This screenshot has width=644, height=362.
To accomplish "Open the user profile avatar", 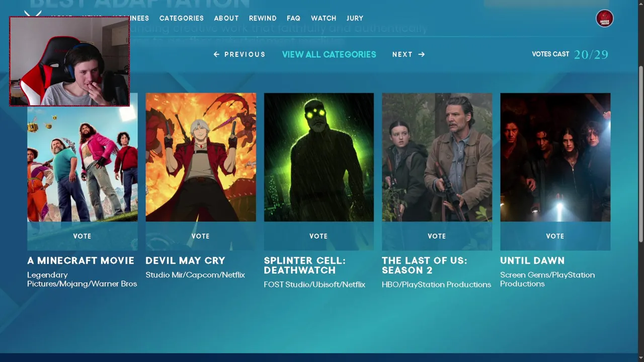I will tap(604, 19).
